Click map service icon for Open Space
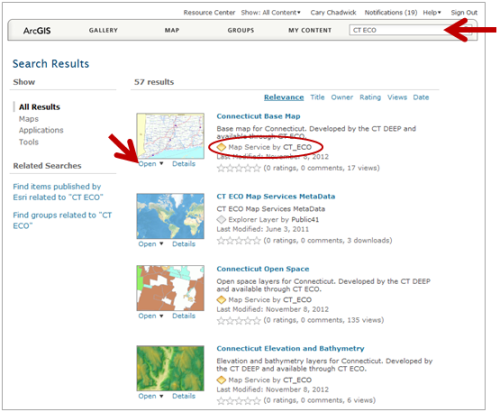500x412 pixels. point(221,300)
